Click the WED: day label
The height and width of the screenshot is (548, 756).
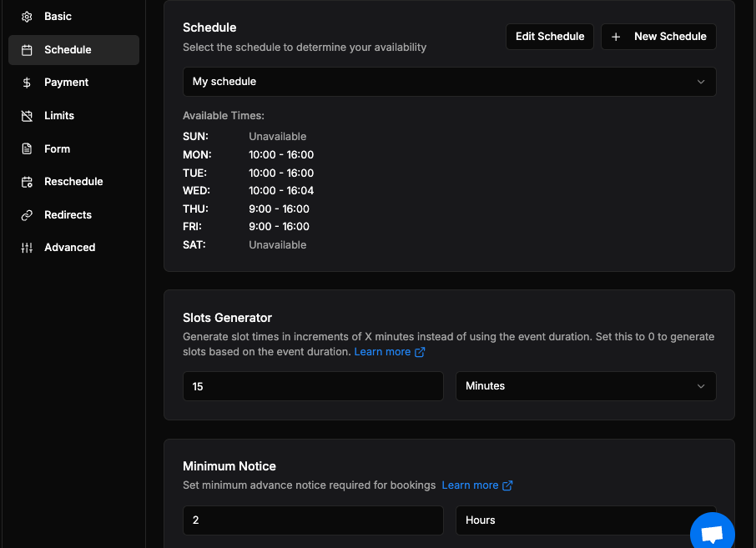point(196,190)
